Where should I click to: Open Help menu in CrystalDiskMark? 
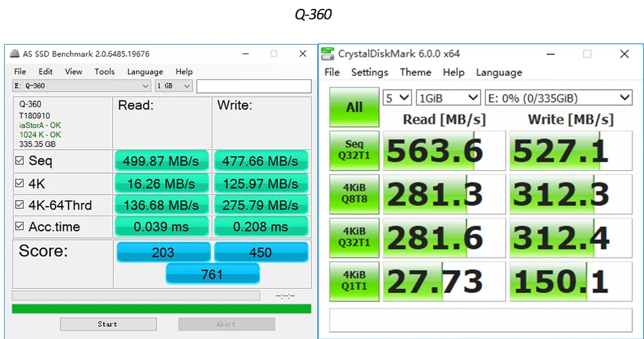coord(454,73)
